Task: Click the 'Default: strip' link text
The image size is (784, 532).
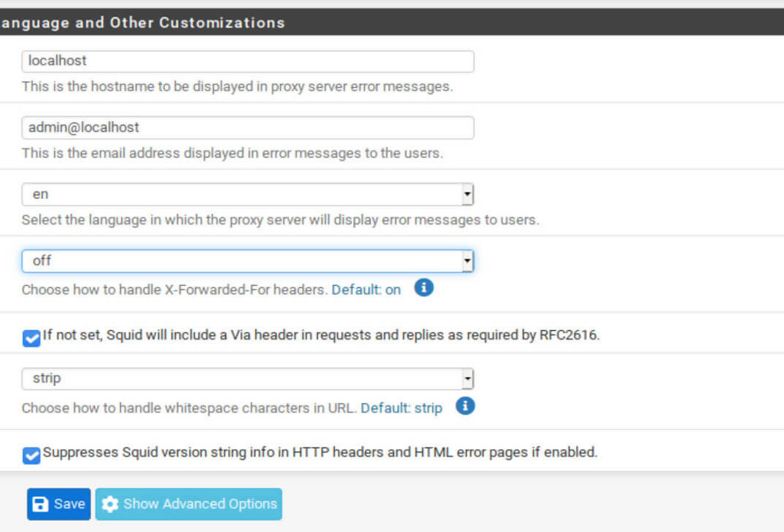Action: [401, 408]
